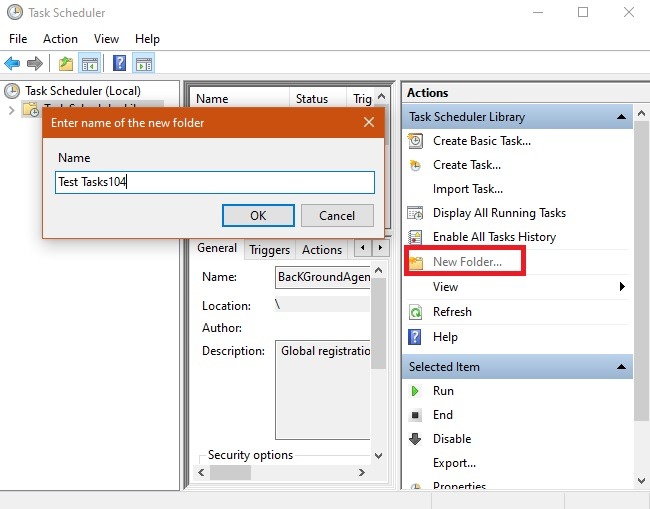This screenshot has height=509, width=650.
Task: Open the View menu
Action: click(106, 39)
